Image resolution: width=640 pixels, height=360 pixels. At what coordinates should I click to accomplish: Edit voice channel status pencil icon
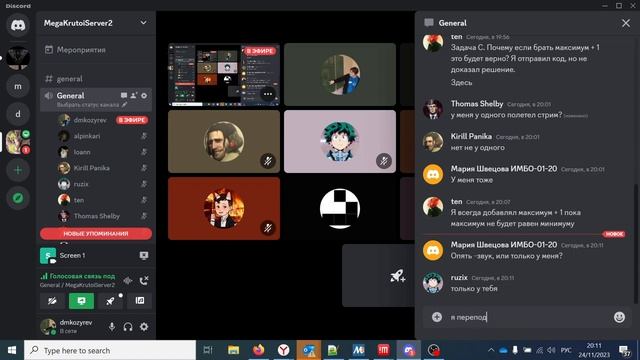[x=124, y=105]
